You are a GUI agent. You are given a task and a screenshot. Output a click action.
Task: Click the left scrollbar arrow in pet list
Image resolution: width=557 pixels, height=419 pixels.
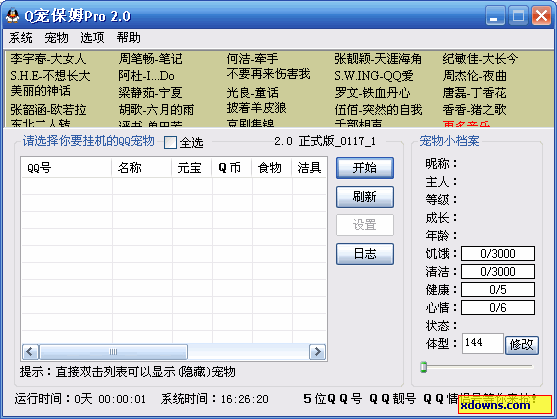click(x=30, y=352)
